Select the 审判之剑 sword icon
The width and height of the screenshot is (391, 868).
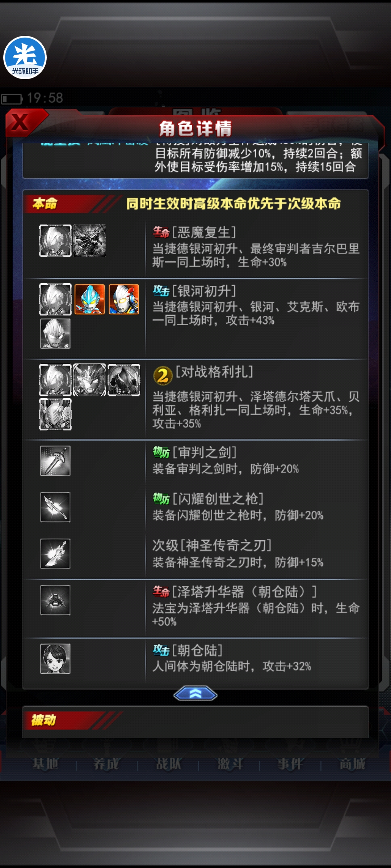(55, 460)
